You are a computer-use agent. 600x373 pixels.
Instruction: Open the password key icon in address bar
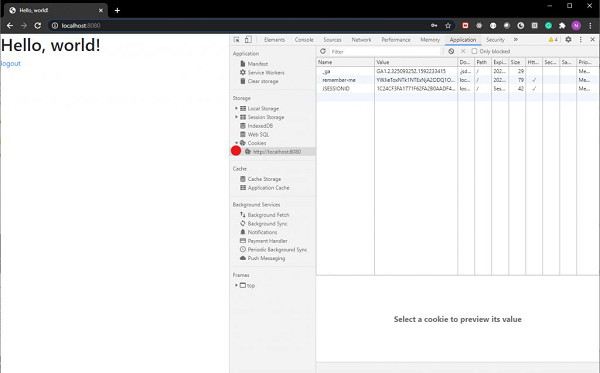click(x=434, y=26)
